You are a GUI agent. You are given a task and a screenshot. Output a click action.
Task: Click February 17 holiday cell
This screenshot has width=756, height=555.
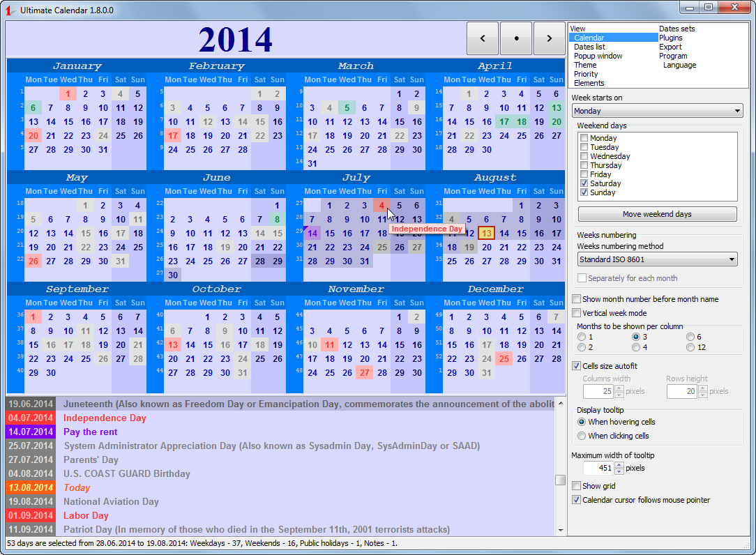click(172, 135)
